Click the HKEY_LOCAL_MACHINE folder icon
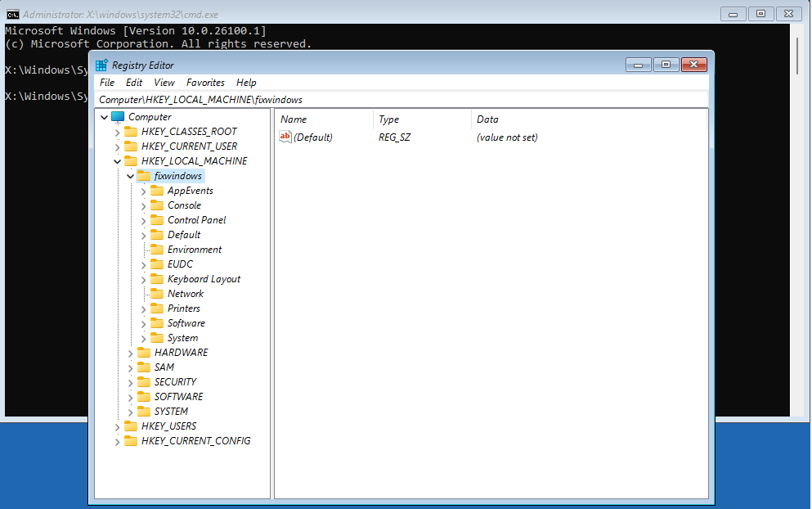812x509 pixels. coord(131,160)
